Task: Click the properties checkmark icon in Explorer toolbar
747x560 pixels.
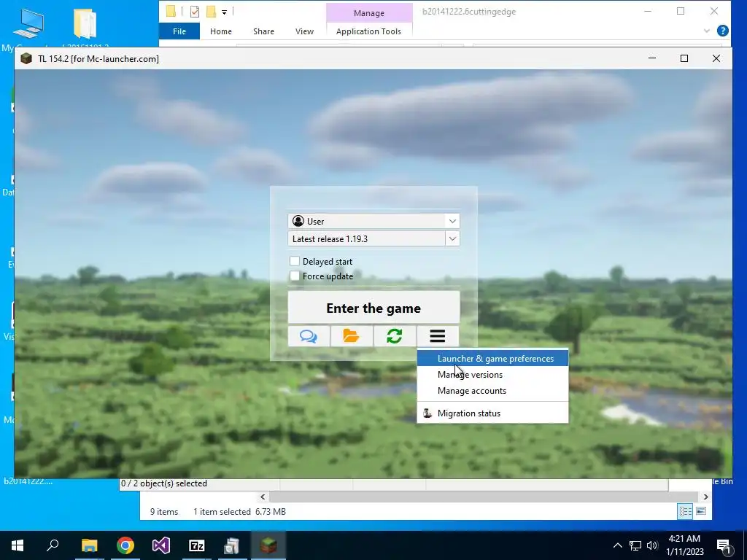Action: coord(194,12)
